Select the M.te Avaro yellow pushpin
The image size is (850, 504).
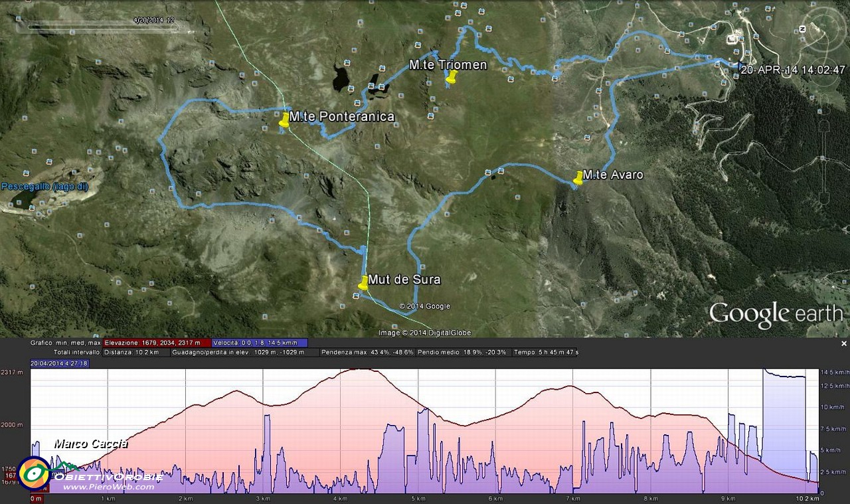[578, 178]
